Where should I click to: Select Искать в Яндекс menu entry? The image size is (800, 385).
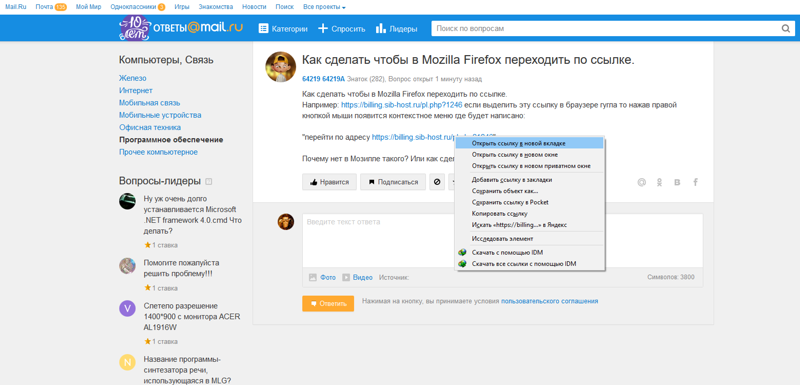click(529, 225)
